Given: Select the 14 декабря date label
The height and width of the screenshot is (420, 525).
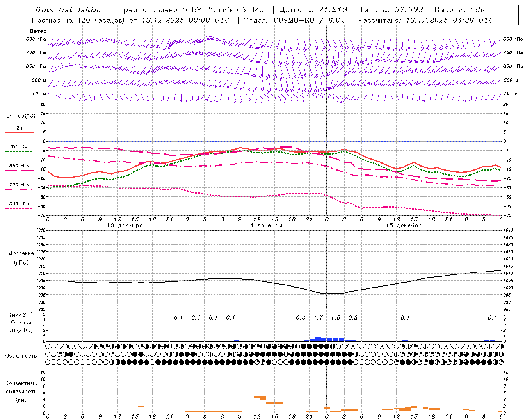Looking at the screenshot, I should pyautogui.click(x=264, y=226).
